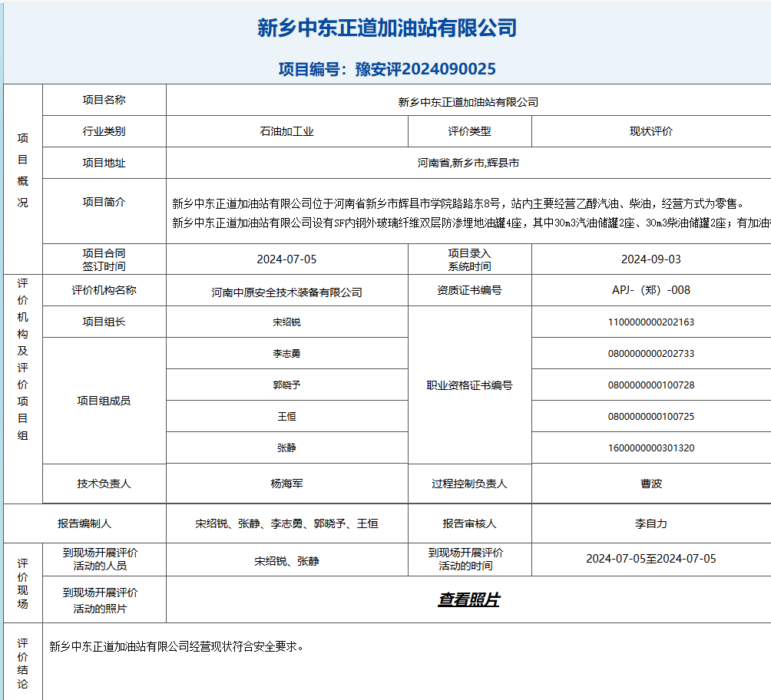Click the 项目地址 label cell
Image resolution: width=771 pixels, height=700 pixels.
click(104, 163)
